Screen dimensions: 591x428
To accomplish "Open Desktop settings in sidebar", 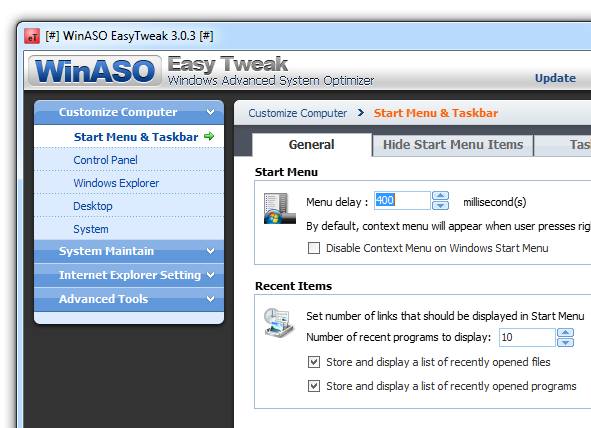I will [129, 206].
